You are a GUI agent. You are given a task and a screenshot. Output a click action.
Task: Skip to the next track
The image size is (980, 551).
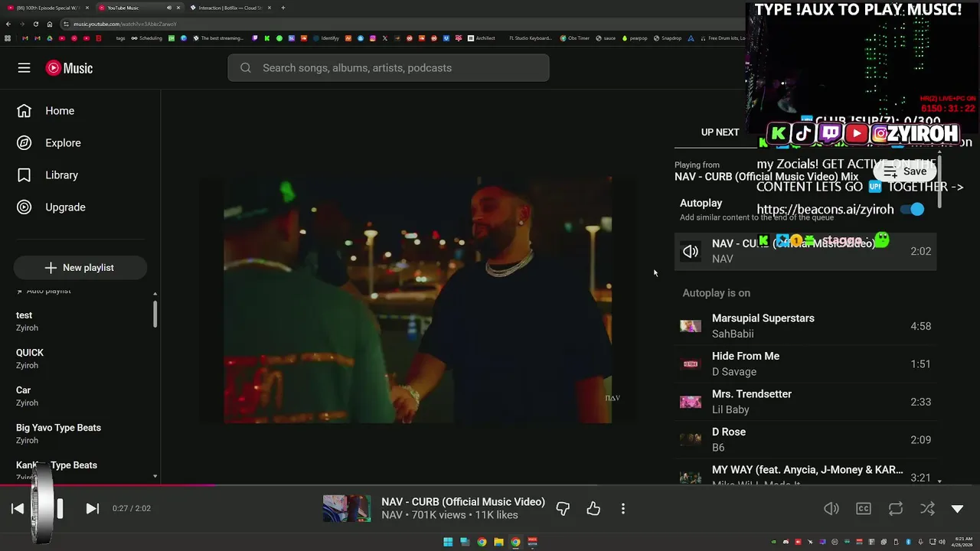[92, 509]
